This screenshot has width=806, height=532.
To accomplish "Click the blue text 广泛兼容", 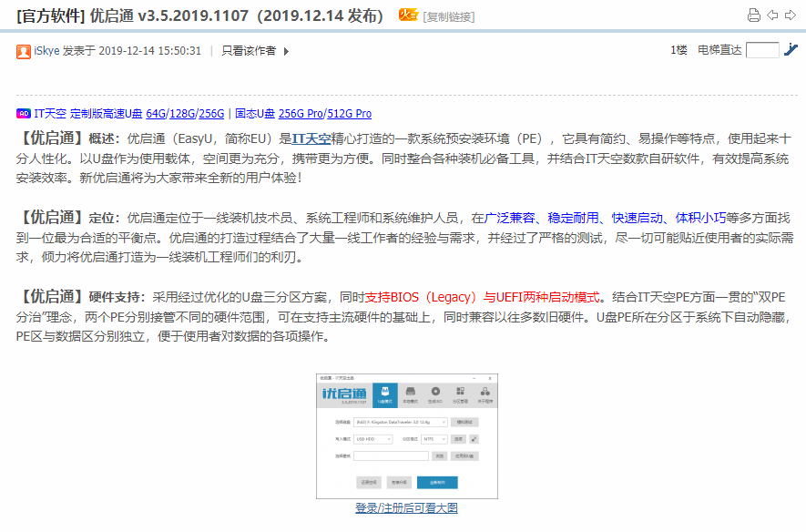I will point(509,218).
